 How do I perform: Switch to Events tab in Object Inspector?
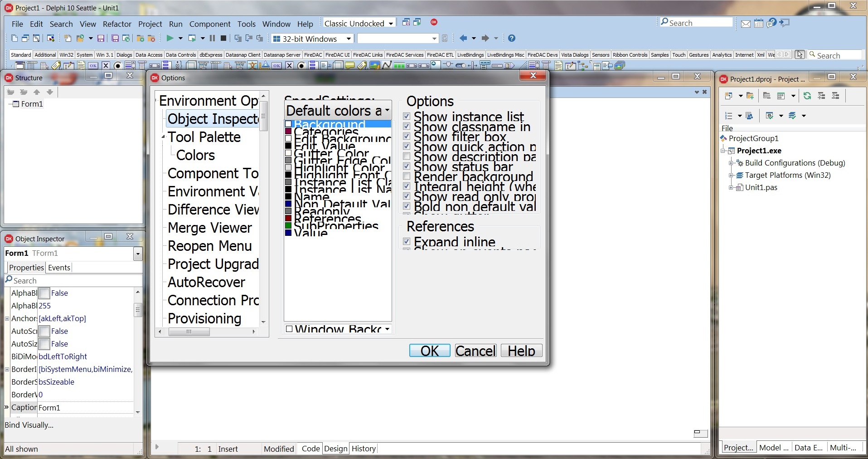coord(59,268)
